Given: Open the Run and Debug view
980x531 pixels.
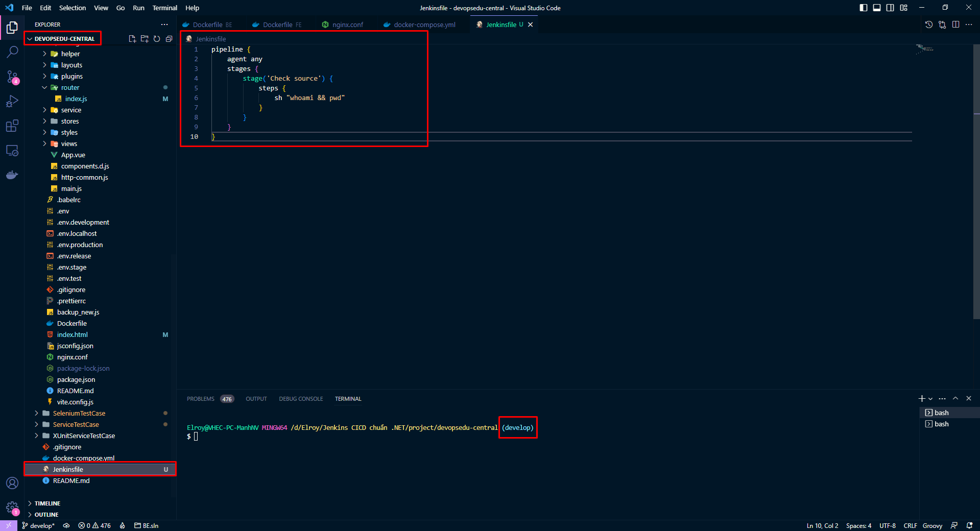Looking at the screenshot, I should pyautogui.click(x=12, y=101).
